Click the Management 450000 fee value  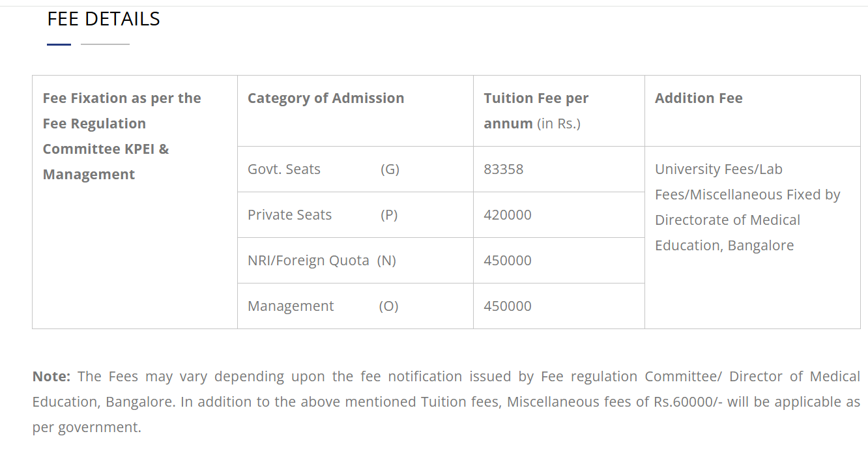tap(507, 306)
